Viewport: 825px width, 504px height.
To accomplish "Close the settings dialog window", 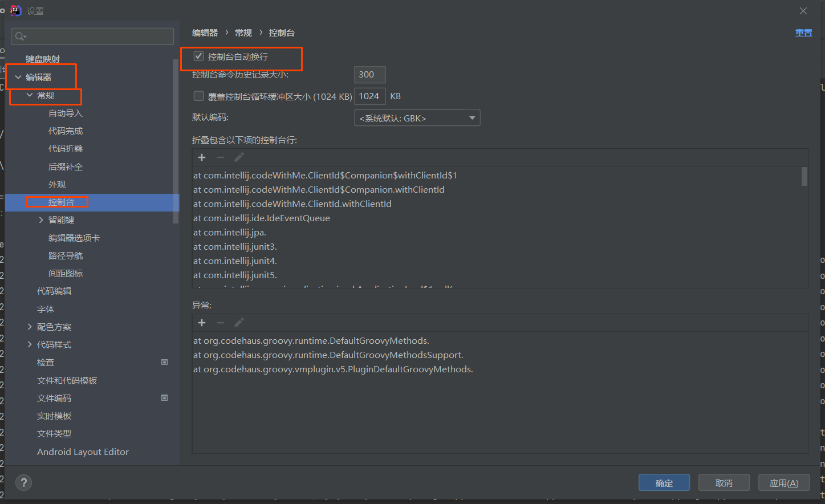I will tap(803, 11).
